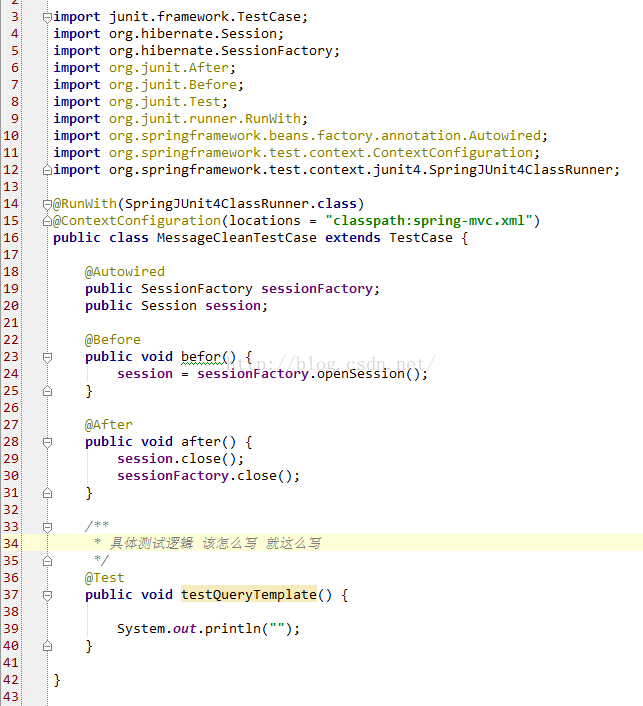Click line number 34 in the gutter
The width and height of the screenshot is (643, 706).
11,543
